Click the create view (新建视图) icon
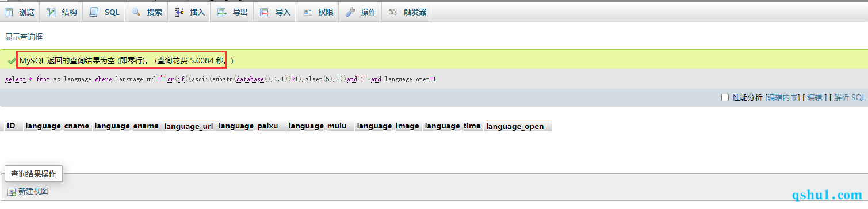This screenshot has height=209, width=868. 12,192
